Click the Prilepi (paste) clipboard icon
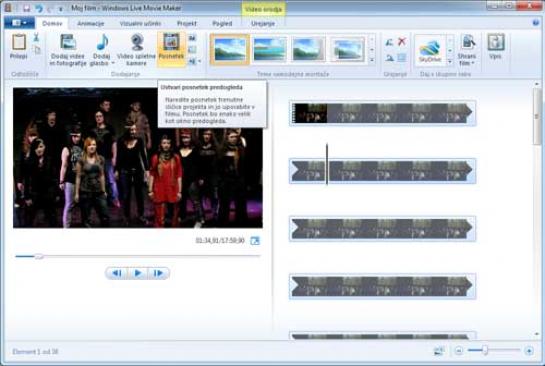The width and height of the screenshot is (545, 366). (19, 42)
